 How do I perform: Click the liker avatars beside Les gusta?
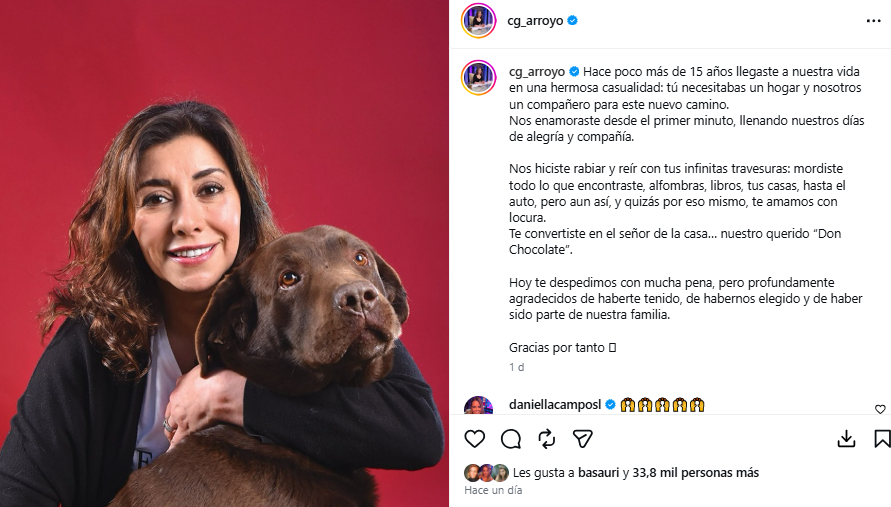coord(486,472)
